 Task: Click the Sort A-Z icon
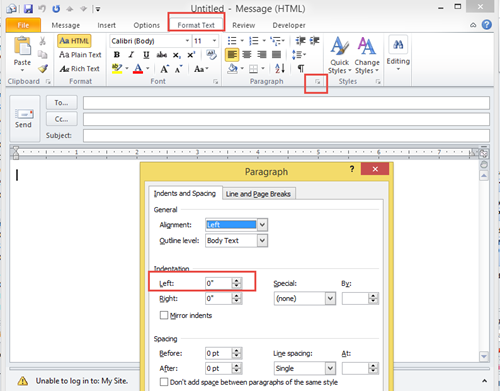[280, 69]
